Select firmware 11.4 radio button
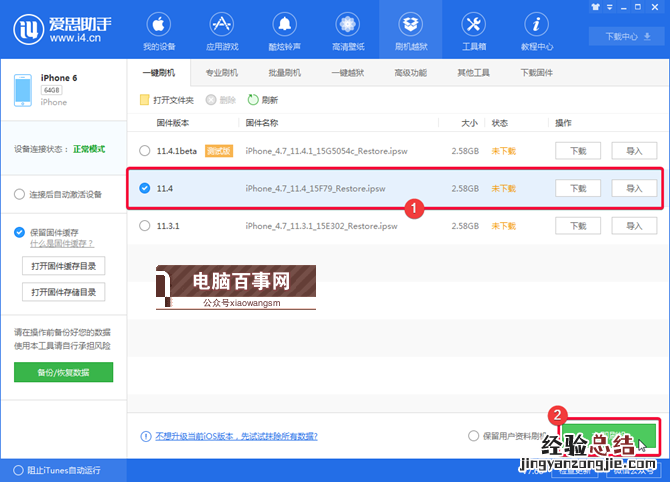 (x=145, y=188)
